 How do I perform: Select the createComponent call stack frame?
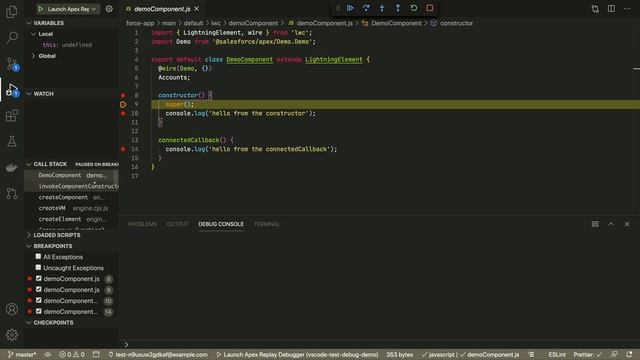(71, 197)
